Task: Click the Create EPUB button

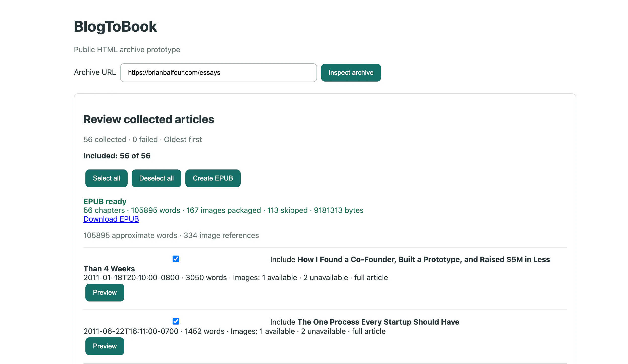Action: [213, 178]
